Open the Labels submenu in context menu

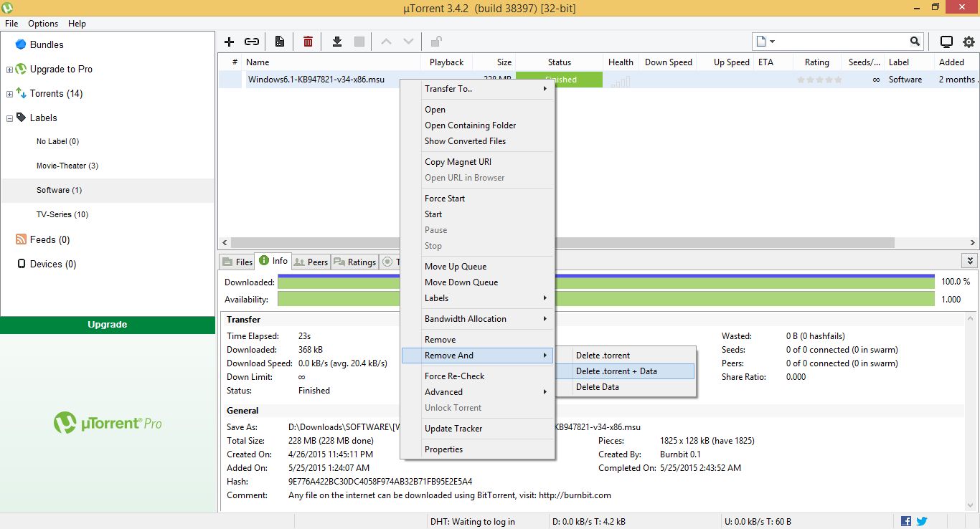point(476,298)
